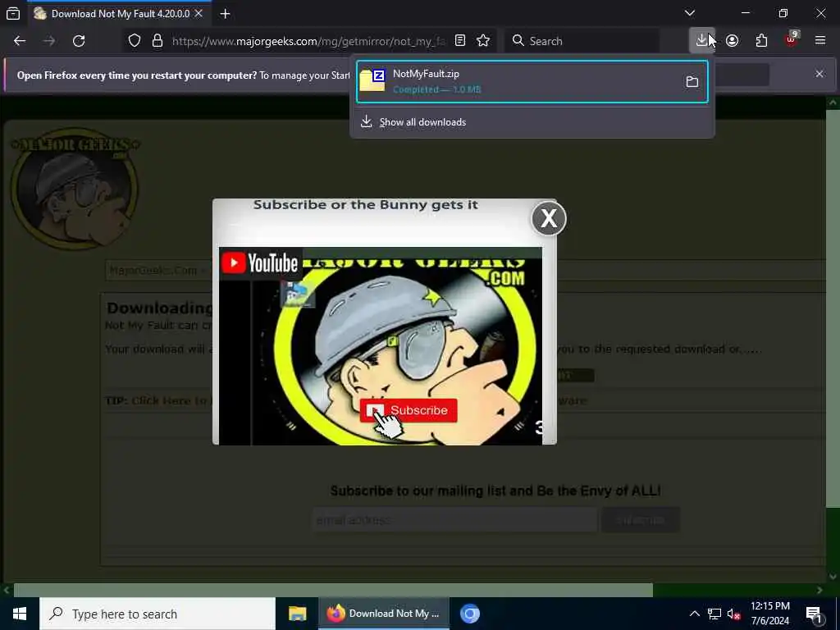Open the tracking protection shield icon
Screen dimensions: 840x630
[135, 41]
